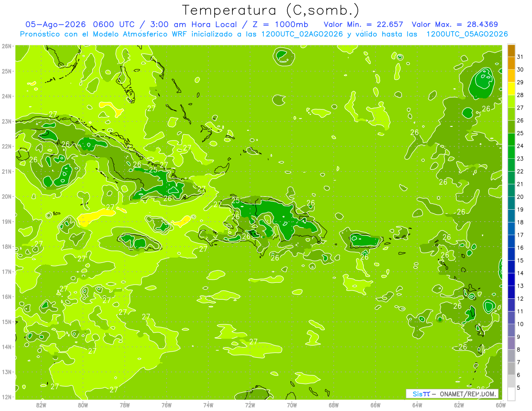The image size is (532, 411).
Task: Click the 74W longitude axis label
Action: (x=208, y=405)
